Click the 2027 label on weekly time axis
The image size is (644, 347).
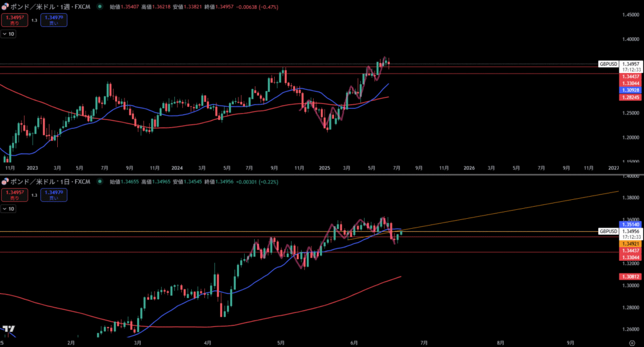click(614, 168)
